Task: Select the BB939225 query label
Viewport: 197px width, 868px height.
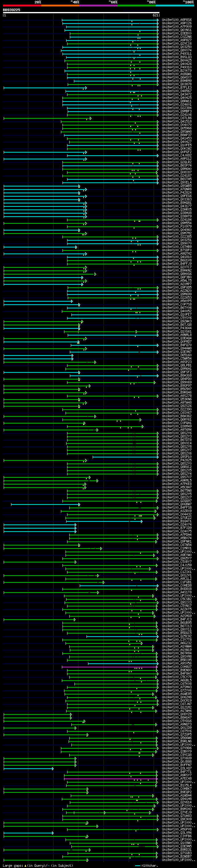Action: 11,10
